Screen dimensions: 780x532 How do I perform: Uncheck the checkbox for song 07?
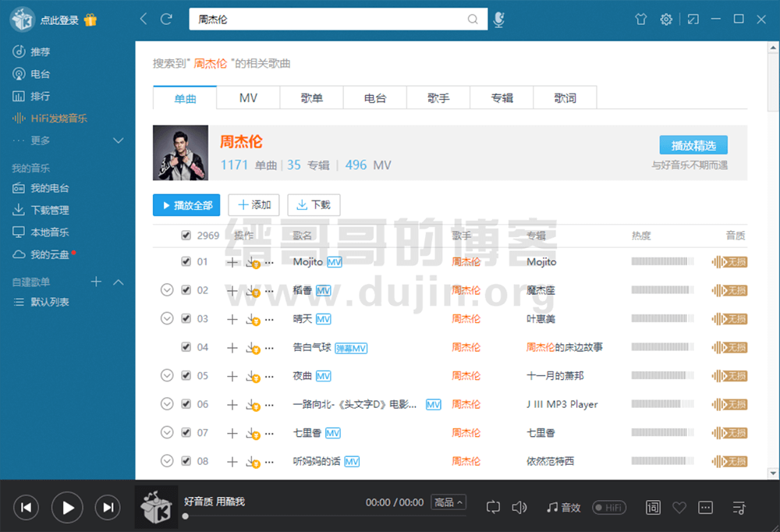coord(186,432)
